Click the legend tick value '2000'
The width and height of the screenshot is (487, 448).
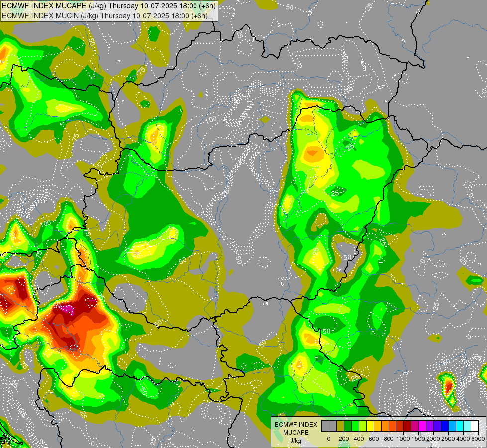click(433, 439)
